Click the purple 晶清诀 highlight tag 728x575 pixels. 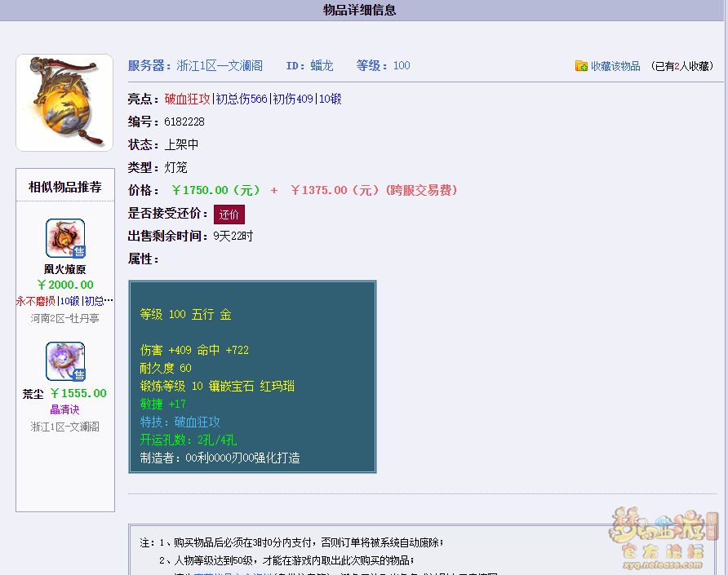tap(65, 409)
